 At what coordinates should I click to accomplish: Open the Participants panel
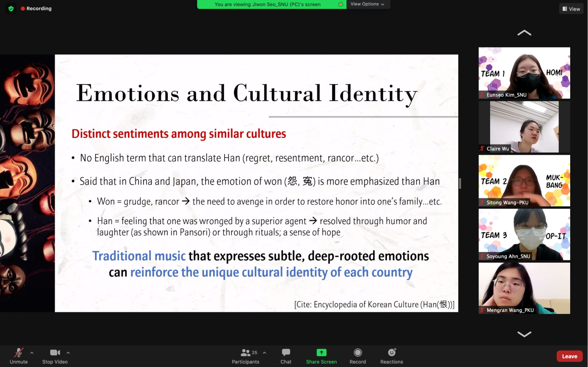[245, 356]
